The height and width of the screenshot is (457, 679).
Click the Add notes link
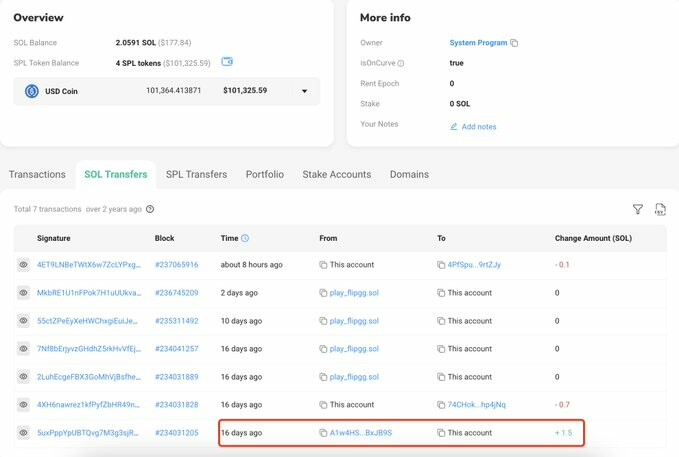[479, 127]
